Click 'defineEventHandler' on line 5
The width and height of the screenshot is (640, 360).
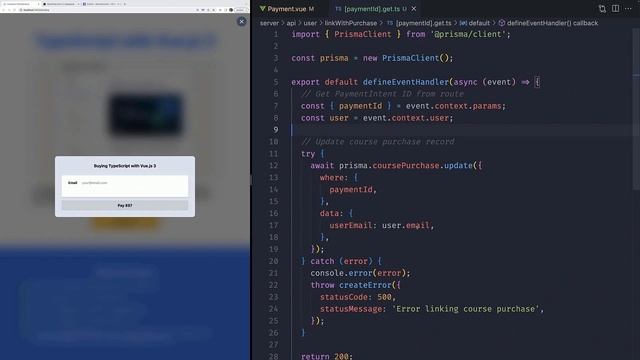point(406,82)
